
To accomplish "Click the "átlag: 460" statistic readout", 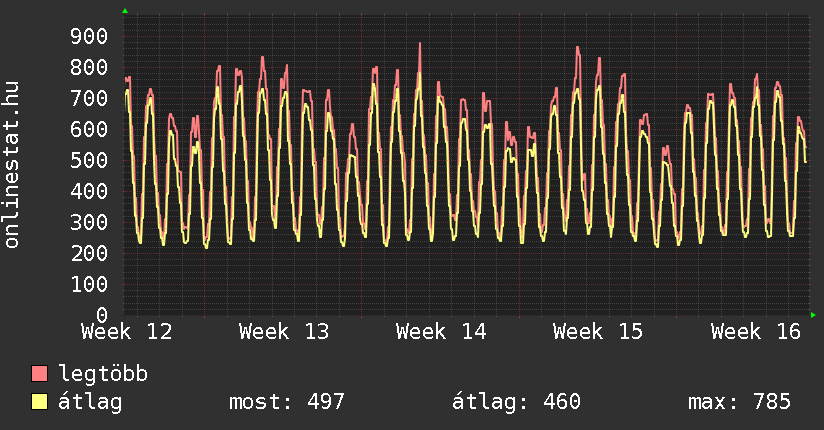I will [516, 402].
